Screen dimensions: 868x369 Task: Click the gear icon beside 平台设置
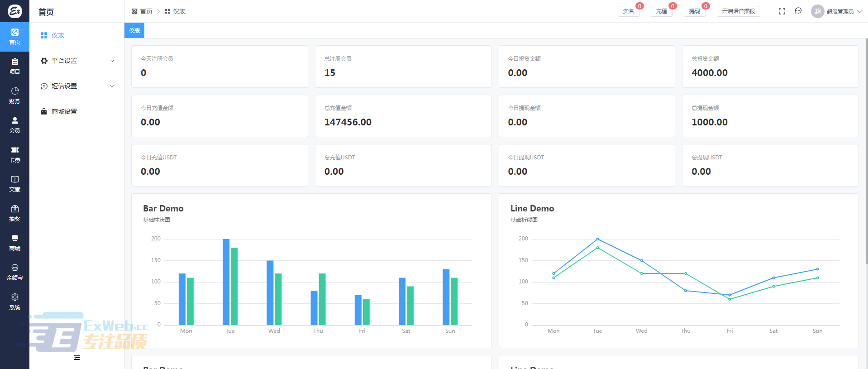[44, 61]
